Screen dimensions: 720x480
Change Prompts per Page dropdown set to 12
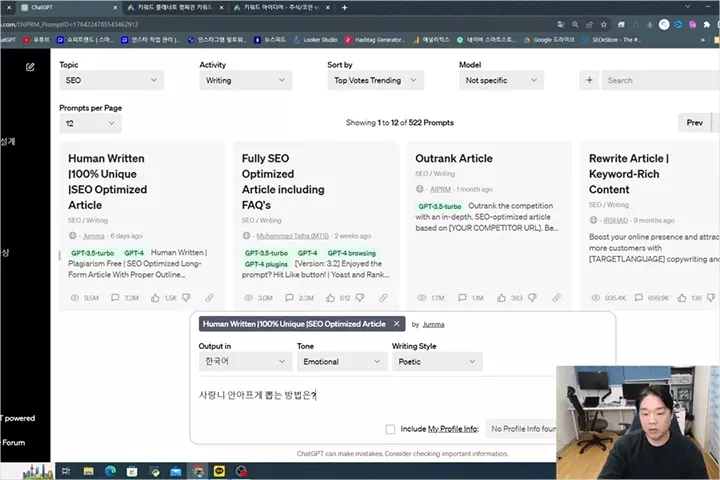[90, 123]
